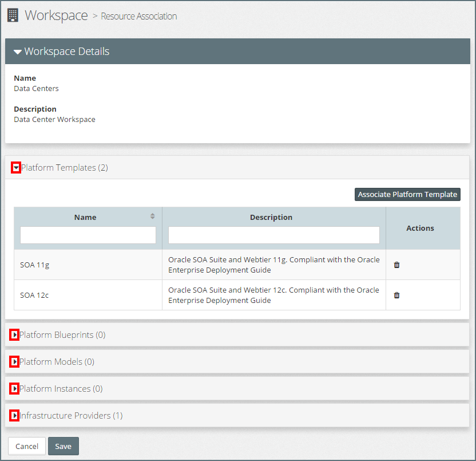Expand the Platform Models section
This screenshot has height=461, width=476.
[x=14, y=362]
